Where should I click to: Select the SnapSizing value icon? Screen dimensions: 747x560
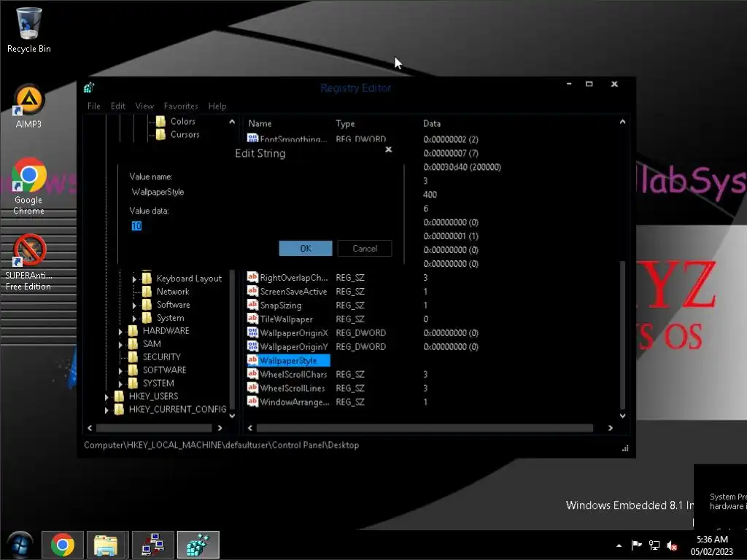click(x=252, y=305)
